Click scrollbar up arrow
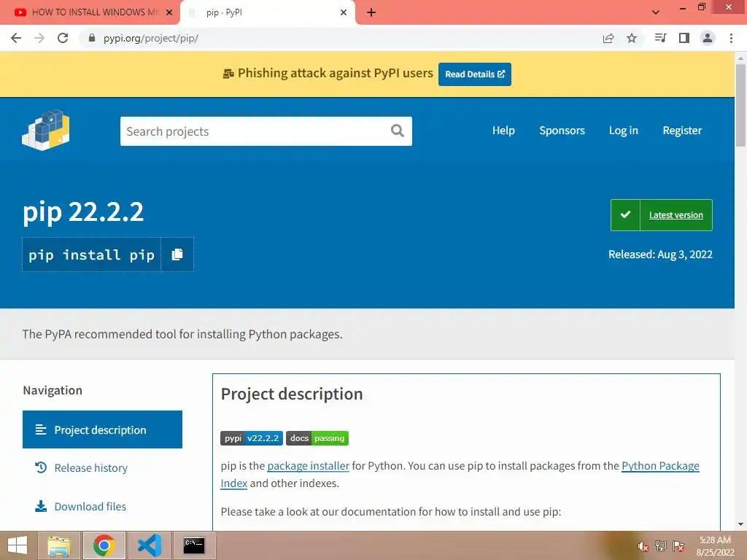Image resolution: width=747 pixels, height=560 pixels. pos(740,58)
